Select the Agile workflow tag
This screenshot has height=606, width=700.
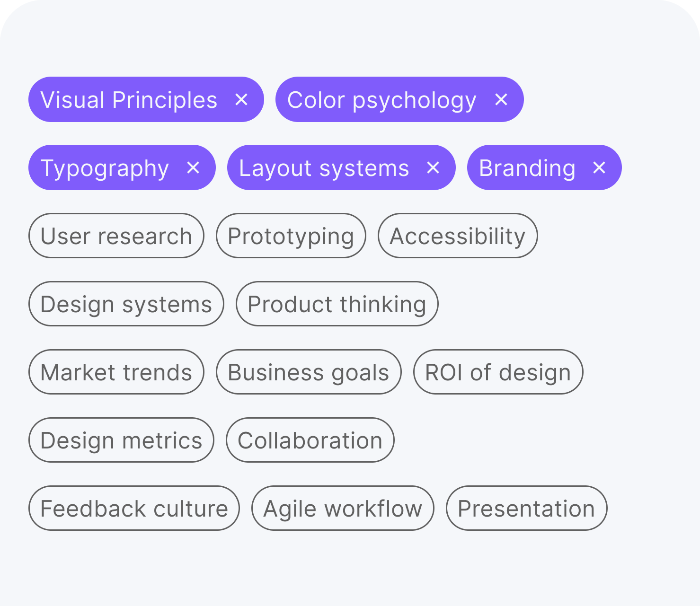pyautogui.click(x=342, y=508)
